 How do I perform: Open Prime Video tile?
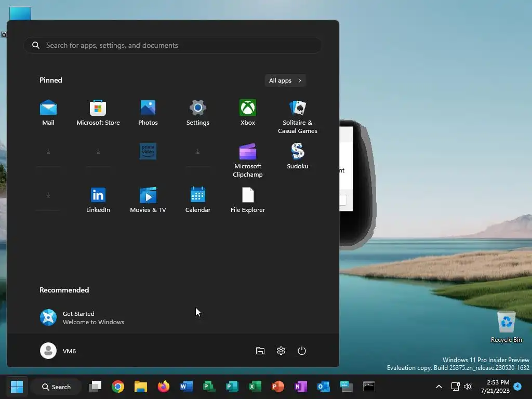pyautogui.click(x=148, y=151)
